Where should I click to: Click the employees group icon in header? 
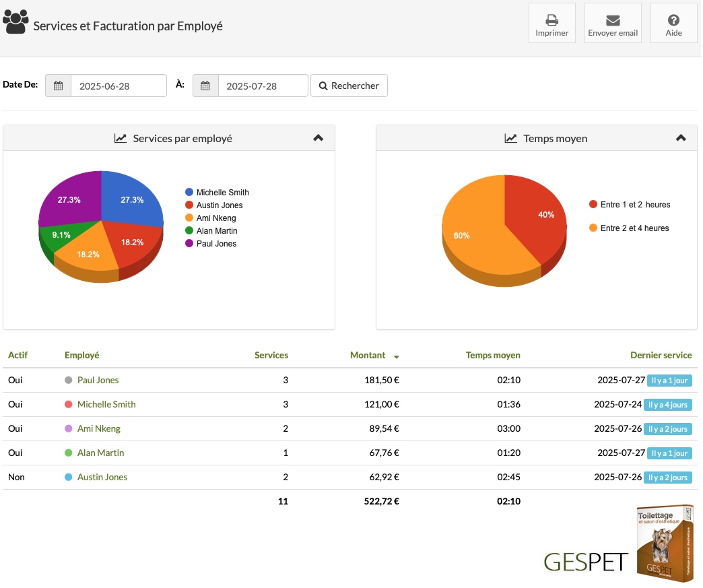click(15, 22)
